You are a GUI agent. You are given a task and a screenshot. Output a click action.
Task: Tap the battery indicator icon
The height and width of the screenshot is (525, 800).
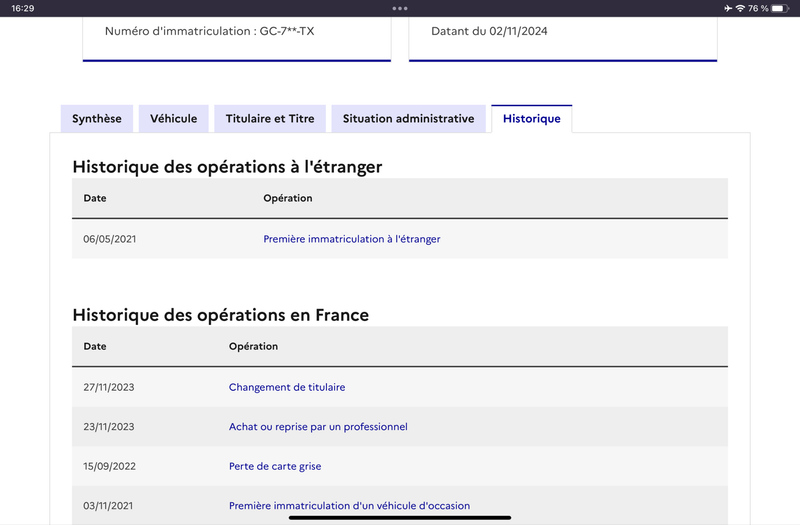[780, 8]
